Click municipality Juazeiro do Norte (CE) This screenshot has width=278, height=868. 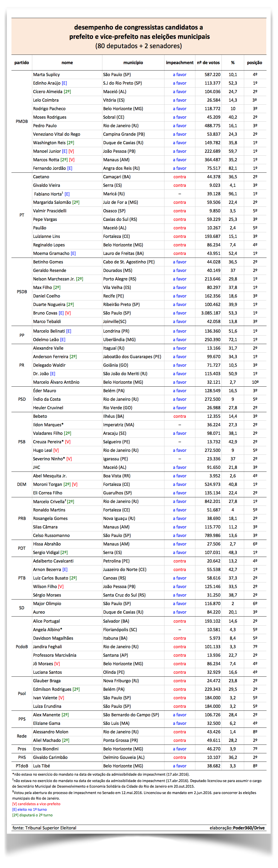point(124,569)
